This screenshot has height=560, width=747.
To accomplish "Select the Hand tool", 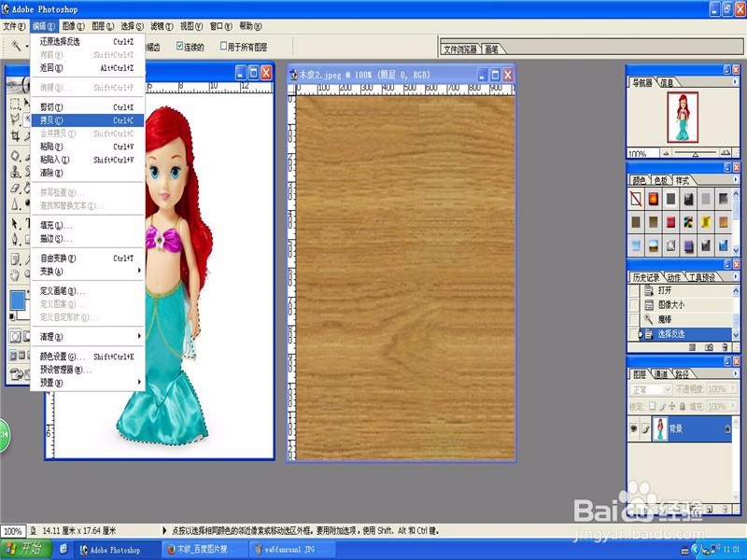I will coord(15,274).
